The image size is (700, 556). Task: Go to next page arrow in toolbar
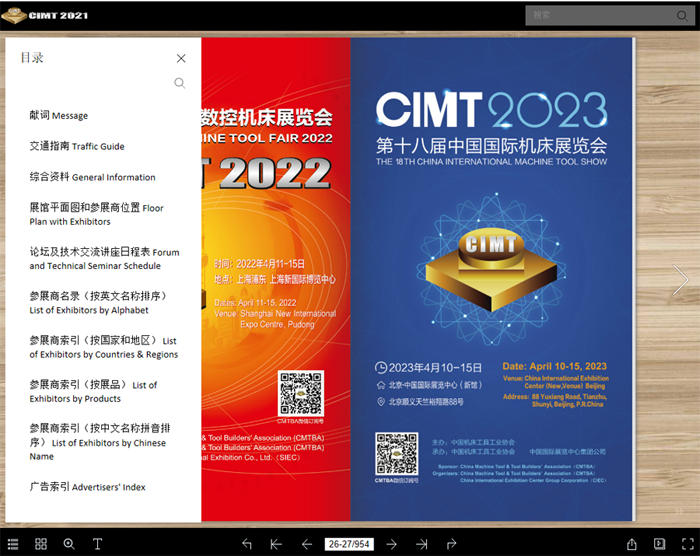tap(392, 544)
